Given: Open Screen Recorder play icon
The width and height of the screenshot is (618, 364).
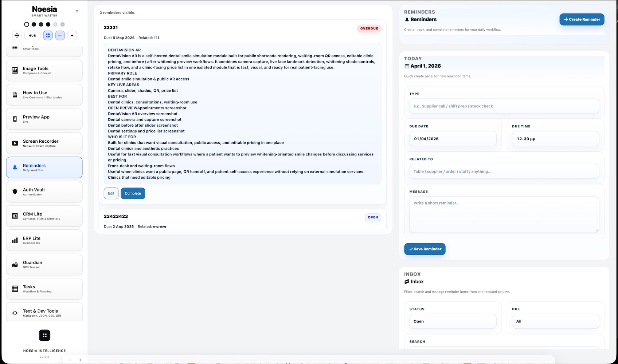Looking at the screenshot, I should [x=15, y=143].
